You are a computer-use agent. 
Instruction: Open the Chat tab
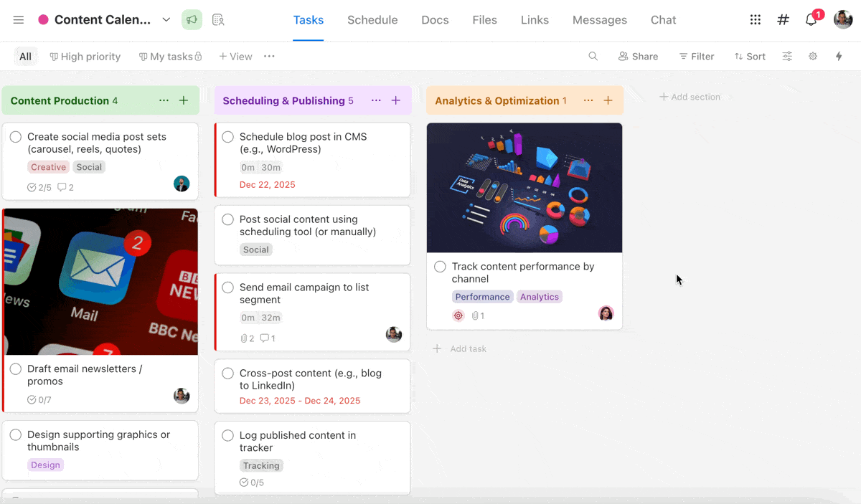click(664, 20)
